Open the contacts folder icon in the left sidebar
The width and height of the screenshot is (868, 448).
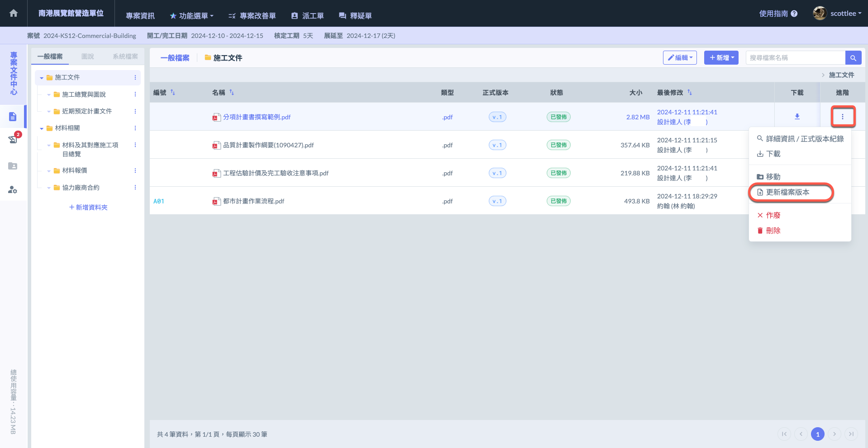tap(13, 166)
